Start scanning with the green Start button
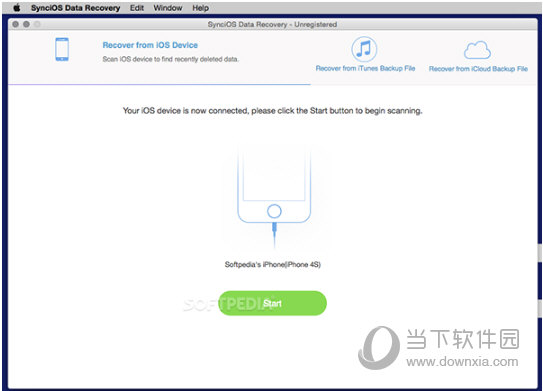 coord(273,303)
